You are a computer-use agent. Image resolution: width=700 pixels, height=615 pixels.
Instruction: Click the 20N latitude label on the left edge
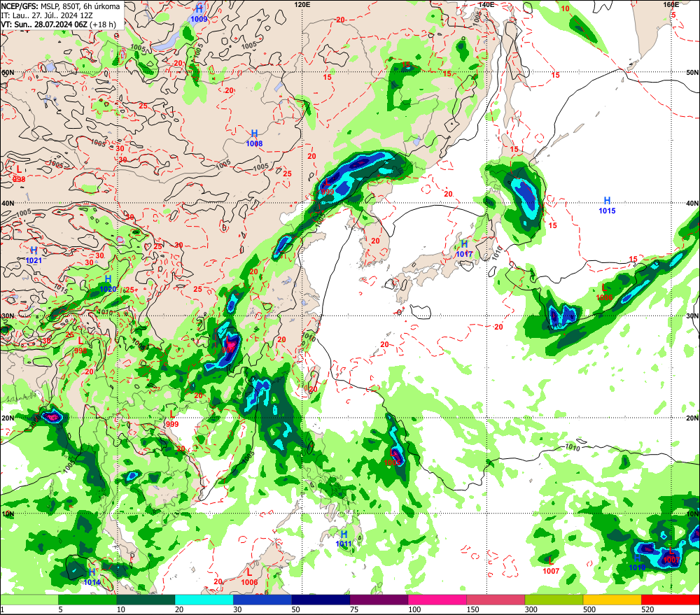click(x=8, y=418)
